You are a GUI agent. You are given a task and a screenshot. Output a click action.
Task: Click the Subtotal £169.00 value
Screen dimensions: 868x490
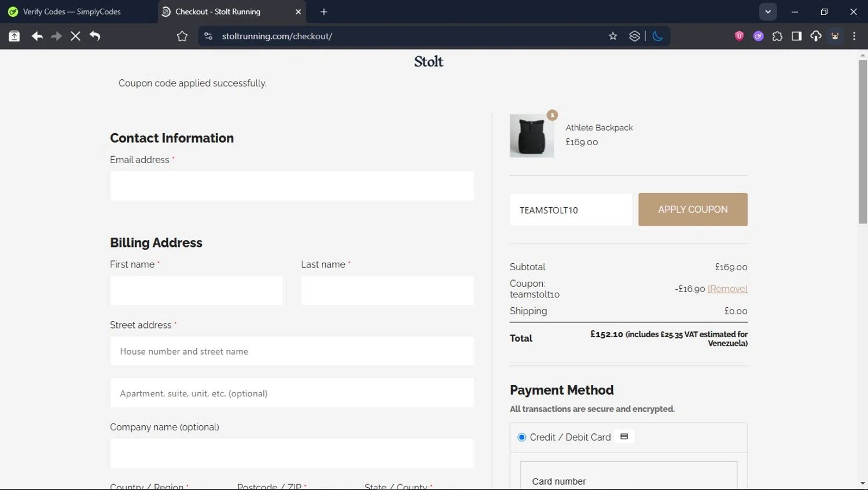click(731, 267)
